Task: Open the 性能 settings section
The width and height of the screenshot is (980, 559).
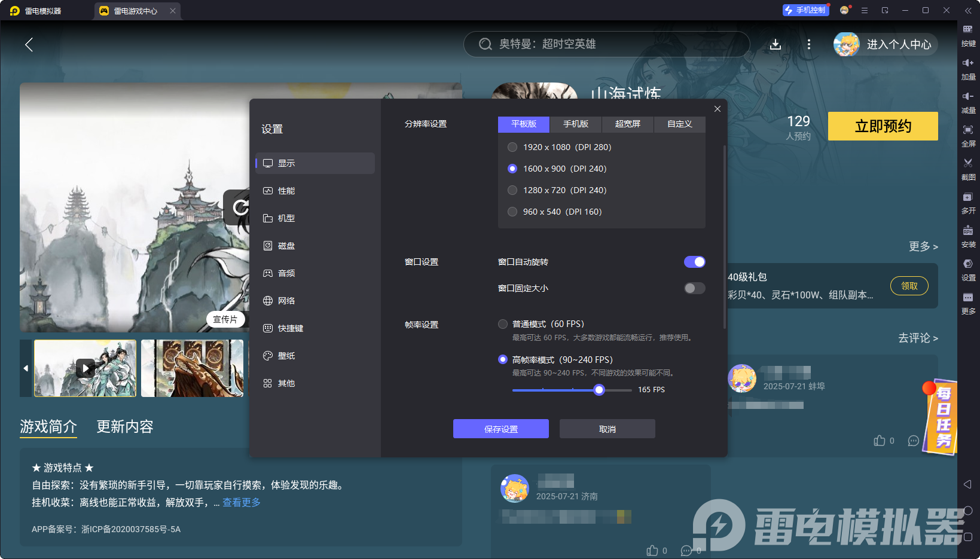Action: pos(315,191)
